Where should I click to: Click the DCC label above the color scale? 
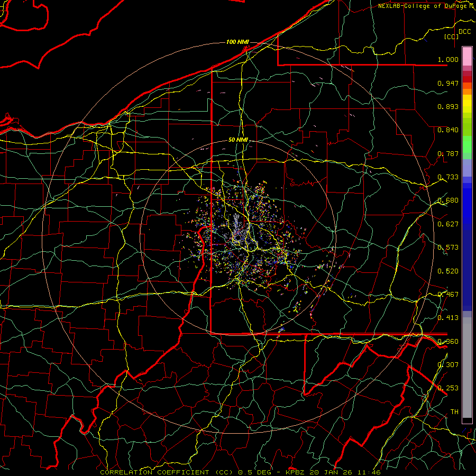pos(464,32)
